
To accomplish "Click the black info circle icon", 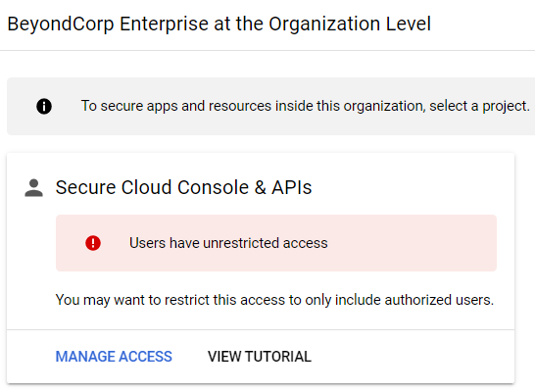I will click(44, 106).
